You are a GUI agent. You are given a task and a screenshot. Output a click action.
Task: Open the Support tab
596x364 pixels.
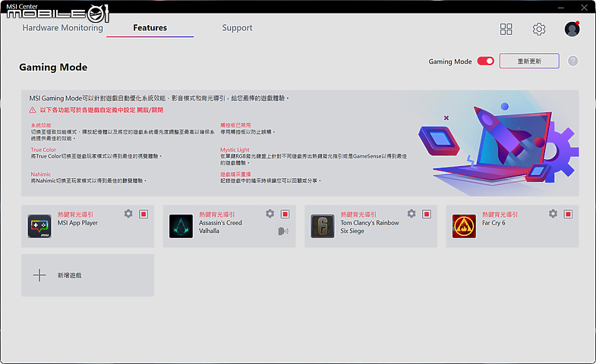(x=237, y=28)
